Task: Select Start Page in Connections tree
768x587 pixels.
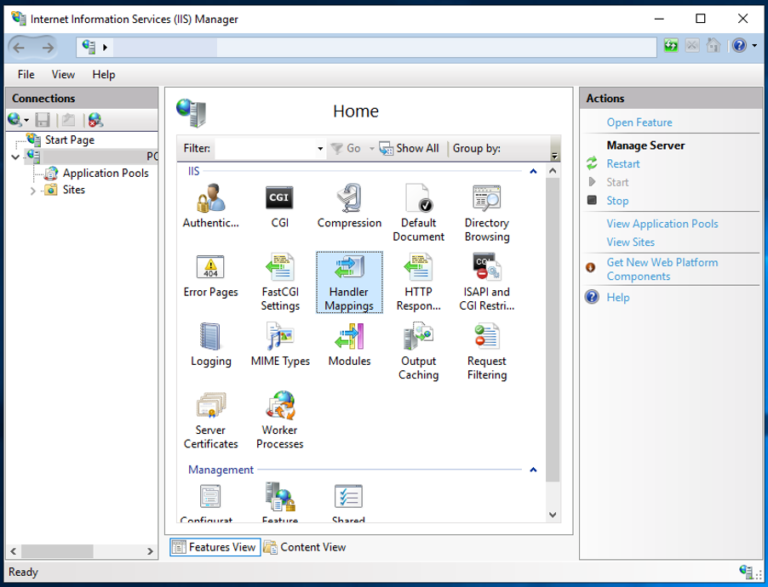Action: click(70, 140)
